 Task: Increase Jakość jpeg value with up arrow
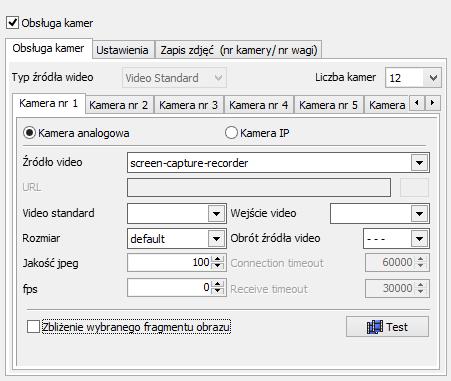(x=218, y=259)
